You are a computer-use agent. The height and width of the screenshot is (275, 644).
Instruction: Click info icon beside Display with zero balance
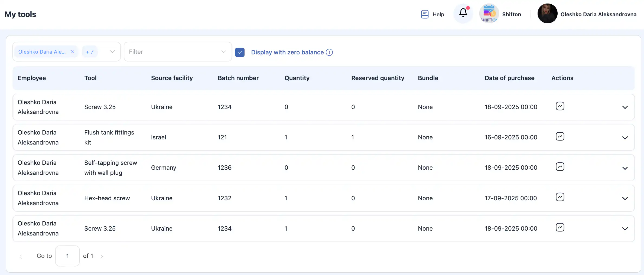pyautogui.click(x=329, y=52)
